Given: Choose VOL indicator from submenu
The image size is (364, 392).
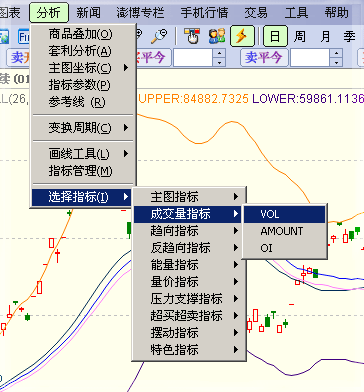Looking at the screenshot, I should 284,214.
